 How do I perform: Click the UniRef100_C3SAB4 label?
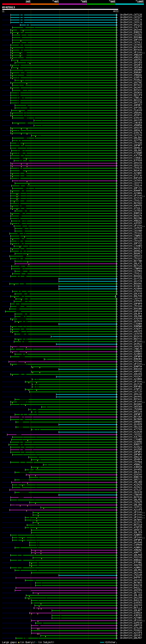131,324
